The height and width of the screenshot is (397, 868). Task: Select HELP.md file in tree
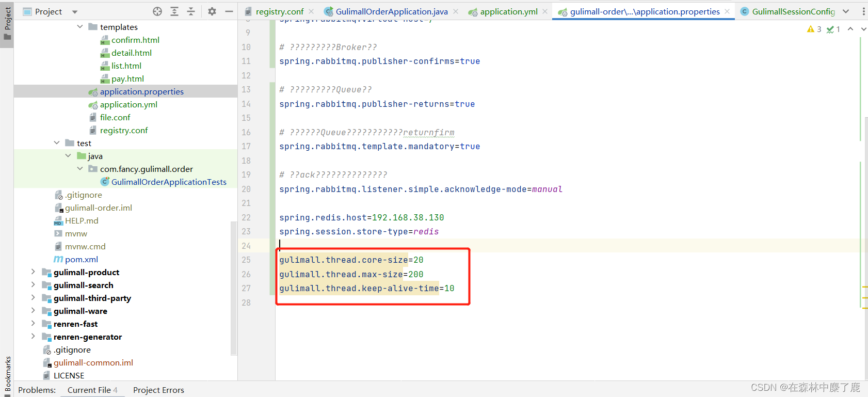click(82, 220)
